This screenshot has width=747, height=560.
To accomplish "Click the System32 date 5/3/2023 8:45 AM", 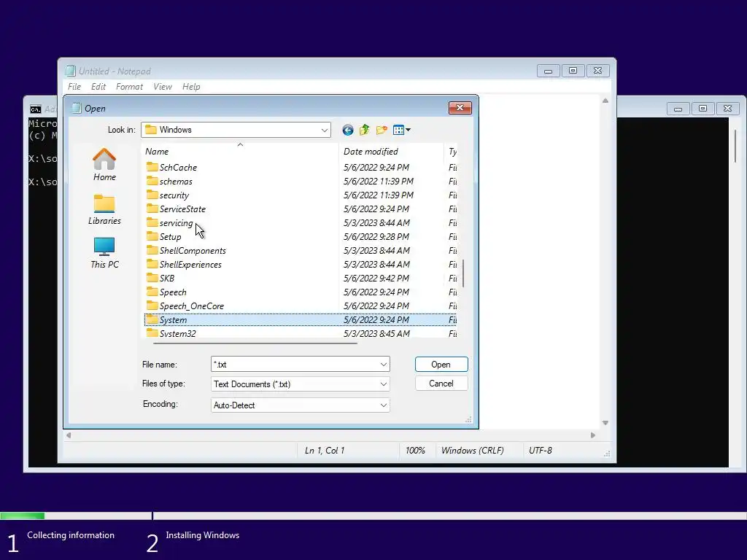I will point(376,333).
